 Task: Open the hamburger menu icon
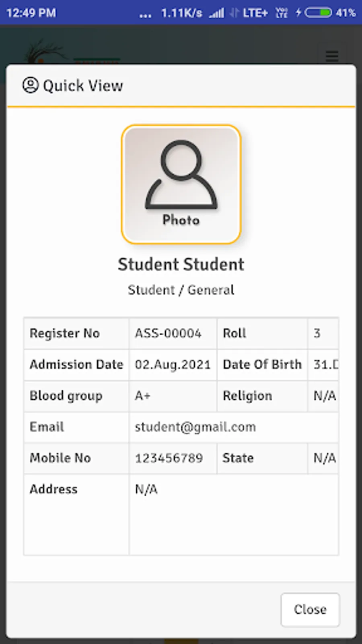pyautogui.click(x=332, y=56)
